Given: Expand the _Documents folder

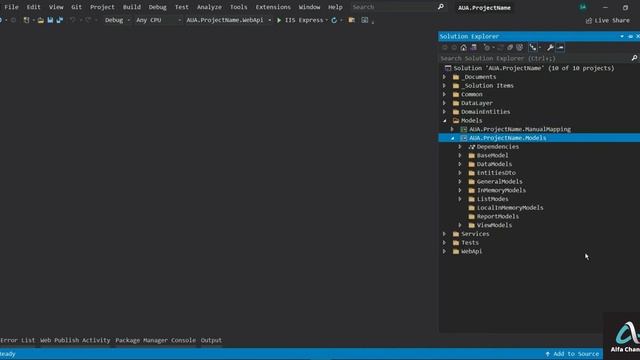Looking at the screenshot, I should [x=444, y=77].
